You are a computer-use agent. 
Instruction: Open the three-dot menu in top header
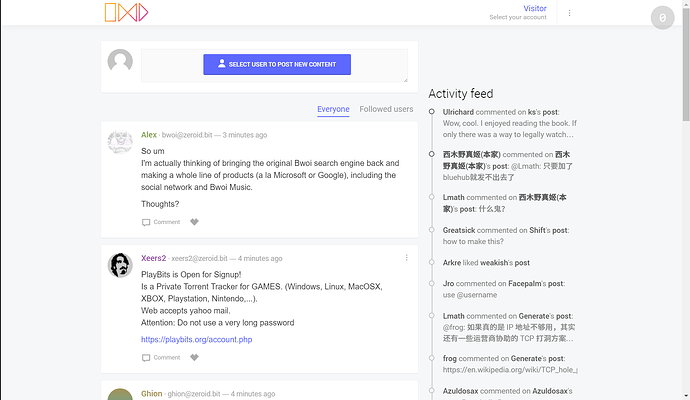(569, 13)
